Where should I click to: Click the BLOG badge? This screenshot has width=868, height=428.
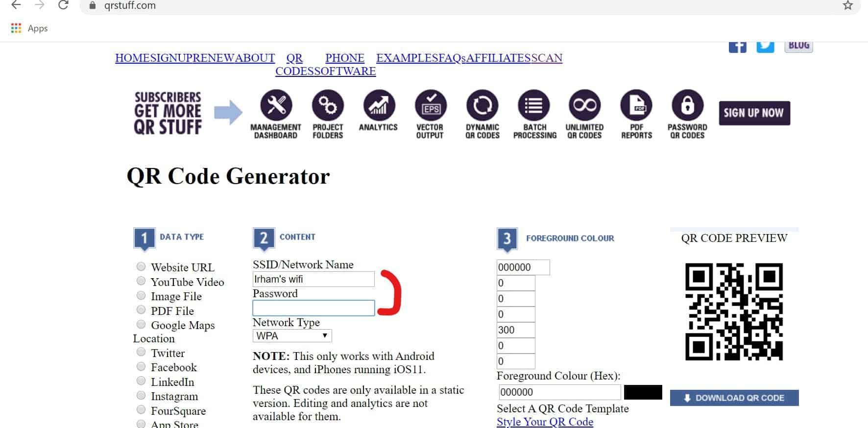(x=798, y=47)
